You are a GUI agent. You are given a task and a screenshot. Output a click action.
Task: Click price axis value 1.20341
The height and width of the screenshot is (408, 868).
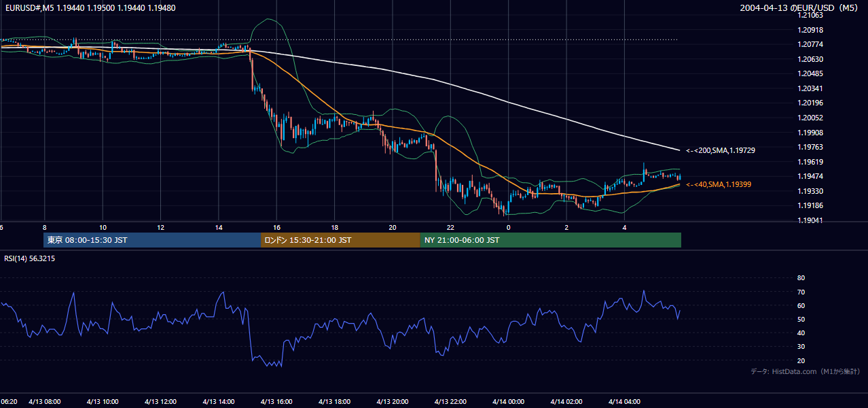click(811, 88)
